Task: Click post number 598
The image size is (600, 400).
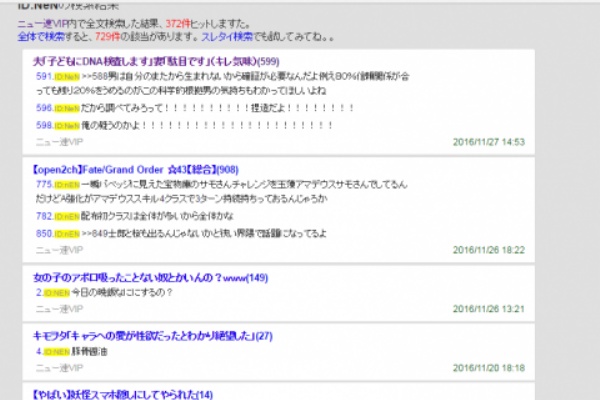Action: pyautogui.click(x=44, y=125)
